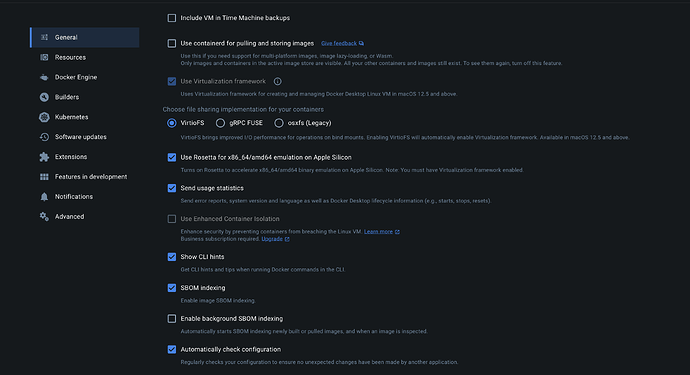Enable Include VM in Time Machine backups
Image resolution: width=690 pixels, height=375 pixels.
pos(172,18)
